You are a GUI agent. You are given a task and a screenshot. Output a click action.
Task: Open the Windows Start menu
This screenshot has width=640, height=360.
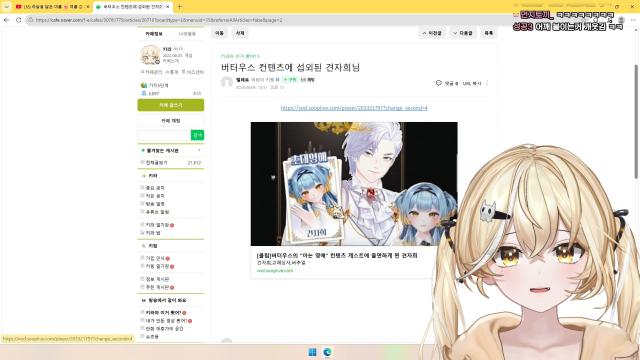tap(313, 352)
